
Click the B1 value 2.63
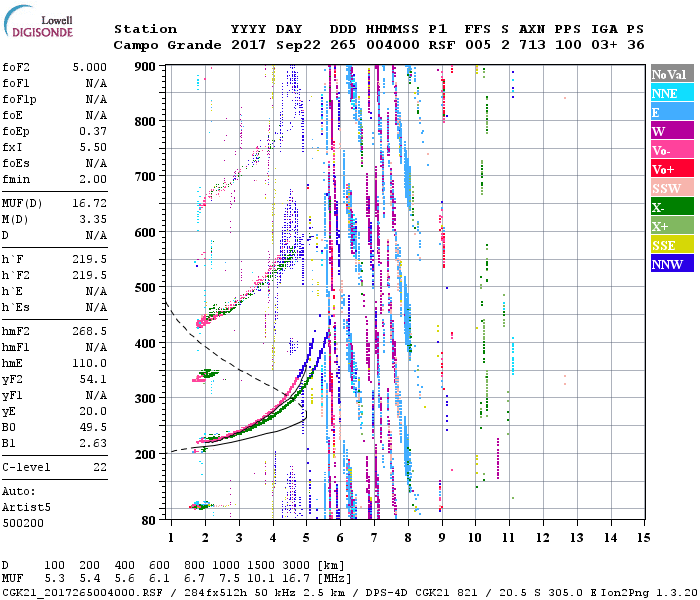[93, 443]
